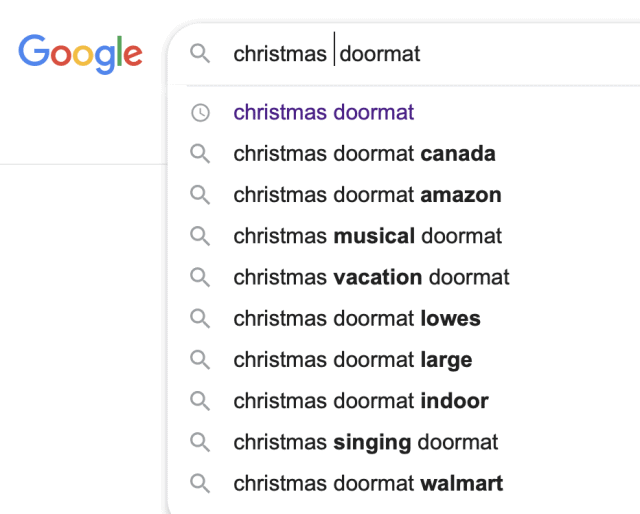Click magnifier icon next to christmas doormat lowes
The width and height of the screenshot is (640, 514).
pyautogui.click(x=200, y=319)
